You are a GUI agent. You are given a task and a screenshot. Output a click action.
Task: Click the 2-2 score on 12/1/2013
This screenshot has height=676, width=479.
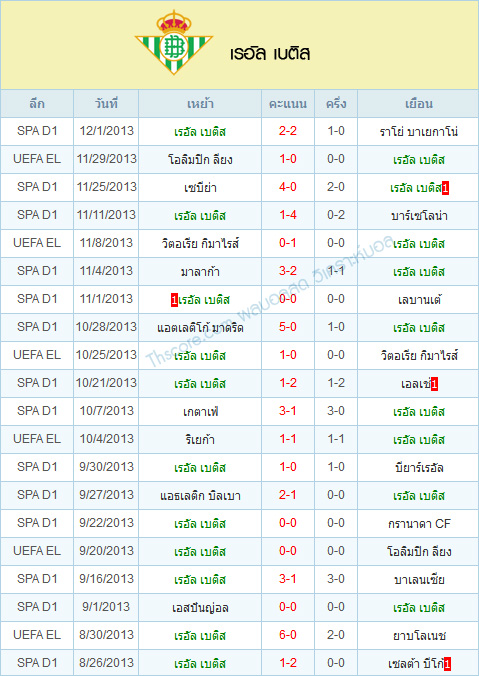click(288, 131)
